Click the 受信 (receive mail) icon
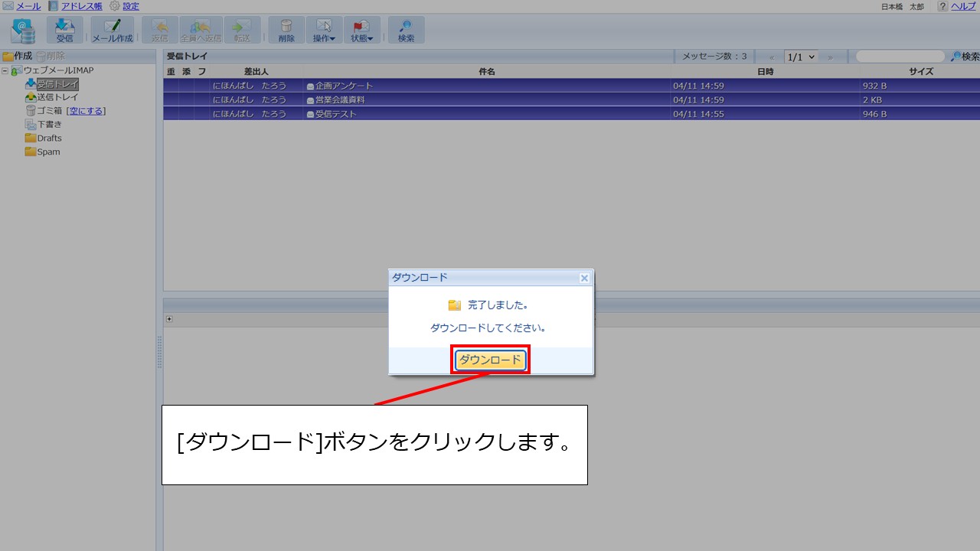The image size is (980, 551). pyautogui.click(x=64, y=30)
